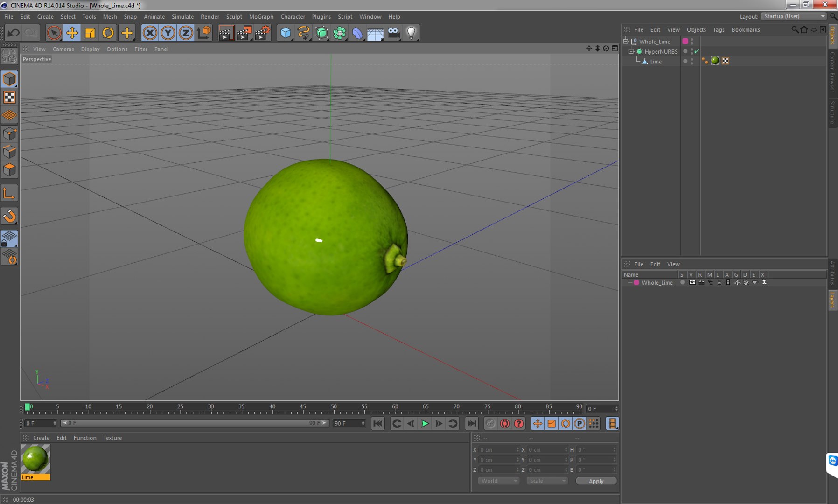
Task: Open the Scale mode dropdown
Action: coord(547,481)
